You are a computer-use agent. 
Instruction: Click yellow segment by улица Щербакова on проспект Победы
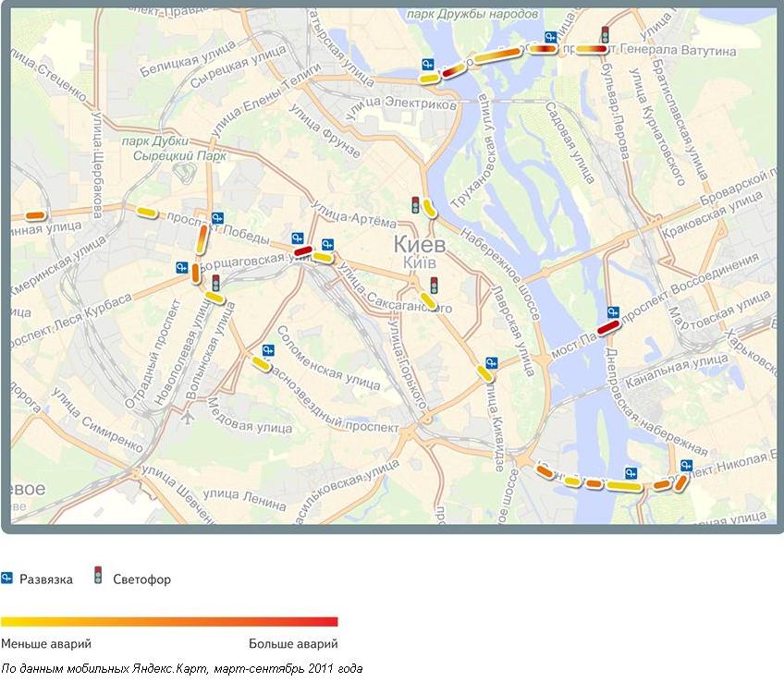tap(147, 213)
